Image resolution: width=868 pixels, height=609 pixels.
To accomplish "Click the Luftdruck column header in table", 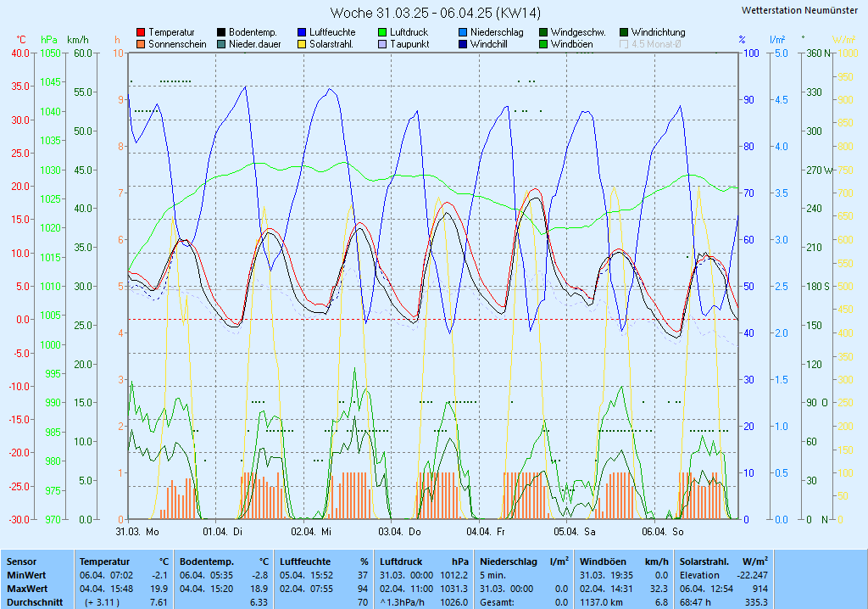I will click(x=403, y=562).
